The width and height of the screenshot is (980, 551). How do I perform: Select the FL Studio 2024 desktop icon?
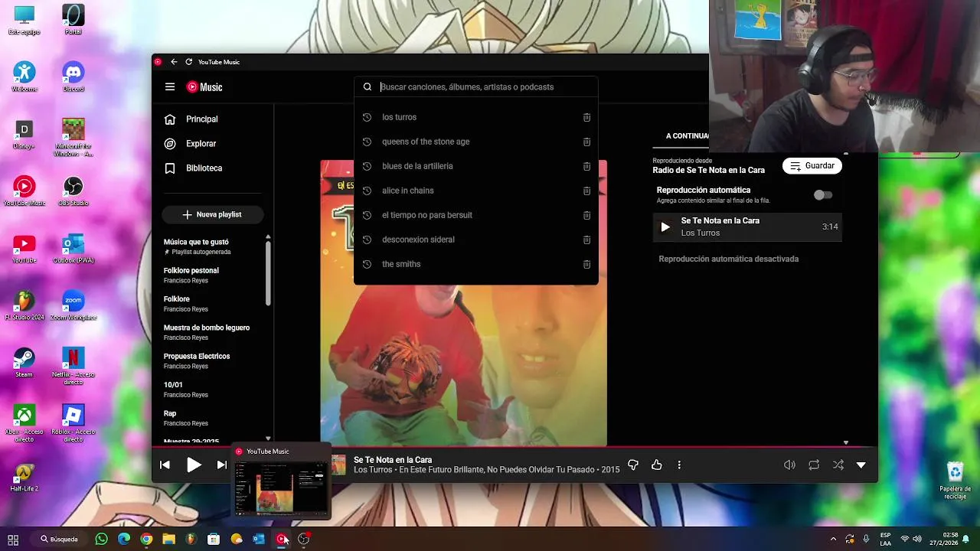click(24, 305)
